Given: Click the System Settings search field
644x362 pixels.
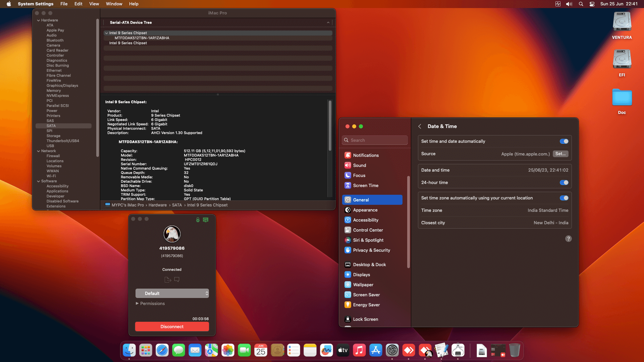Looking at the screenshot, I should (375, 140).
